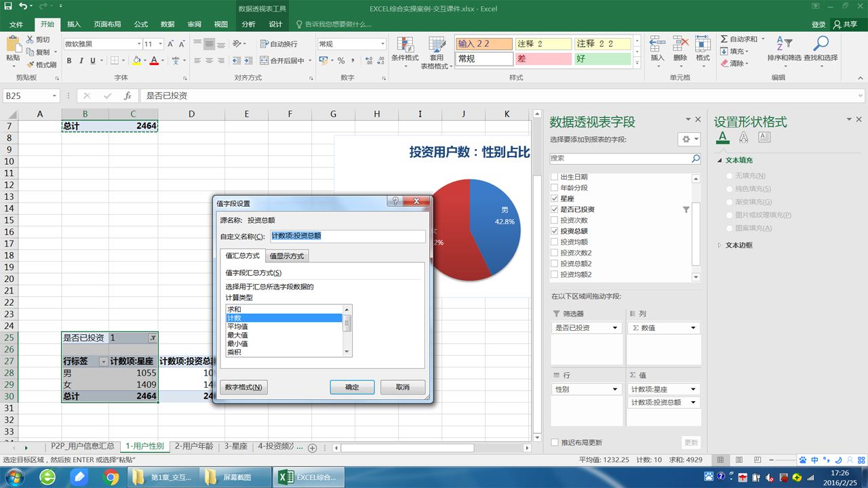
Task: Click the Cut (剪切) scissors button
Action: tap(38, 40)
